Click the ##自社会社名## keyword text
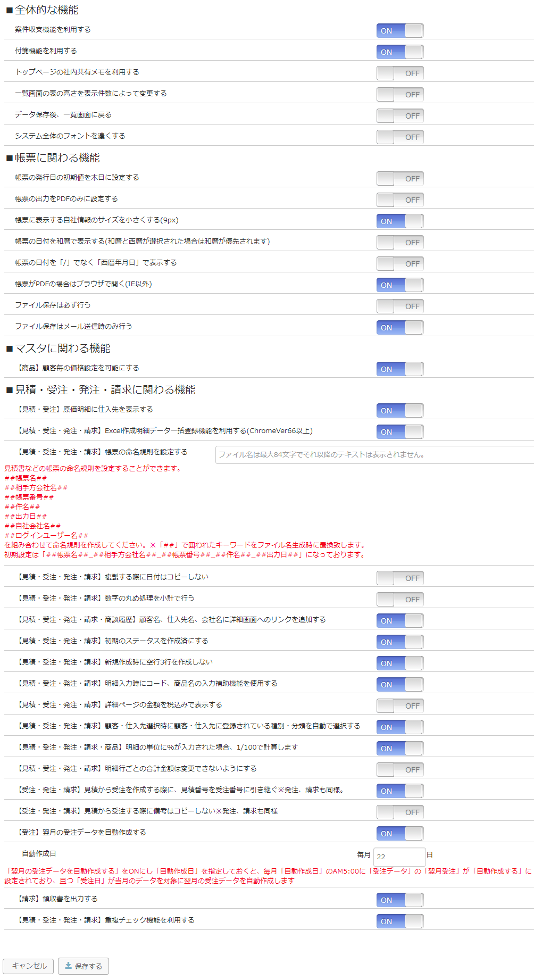Image resolution: width=534 pixels, height=980 pixels. pos(32,526)
